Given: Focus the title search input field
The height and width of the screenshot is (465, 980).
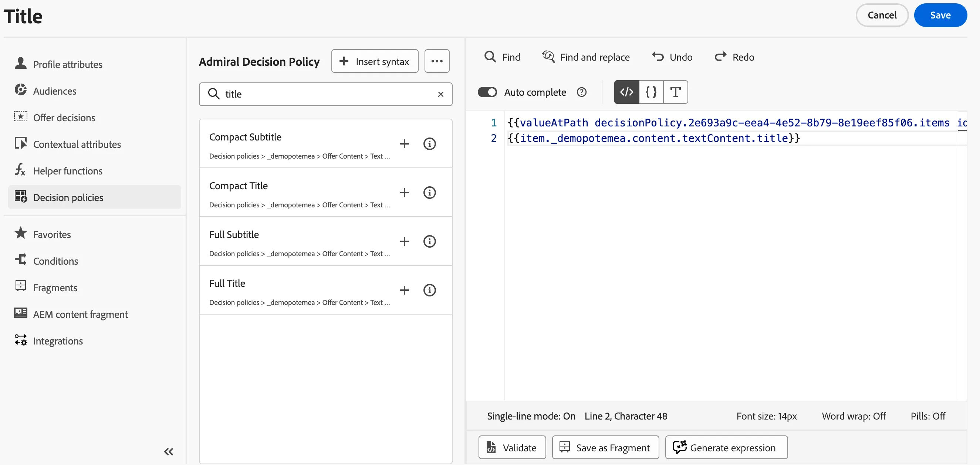Looking at the screenshot, I should click(x=326, y=94).
